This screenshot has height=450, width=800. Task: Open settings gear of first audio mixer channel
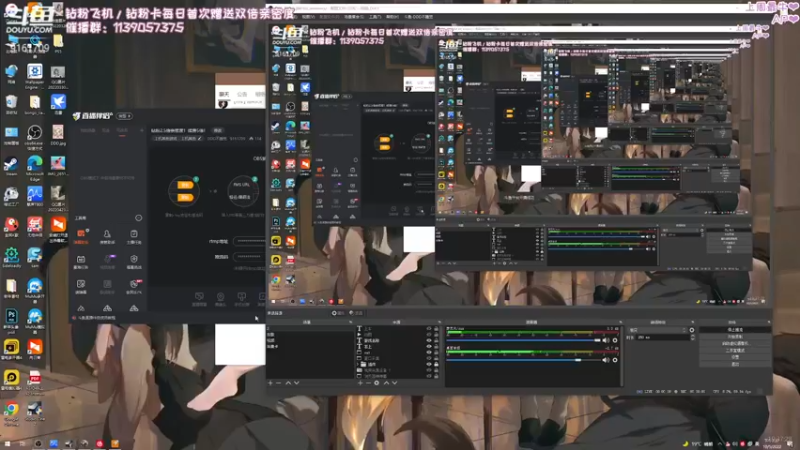[x=615, y=340]
